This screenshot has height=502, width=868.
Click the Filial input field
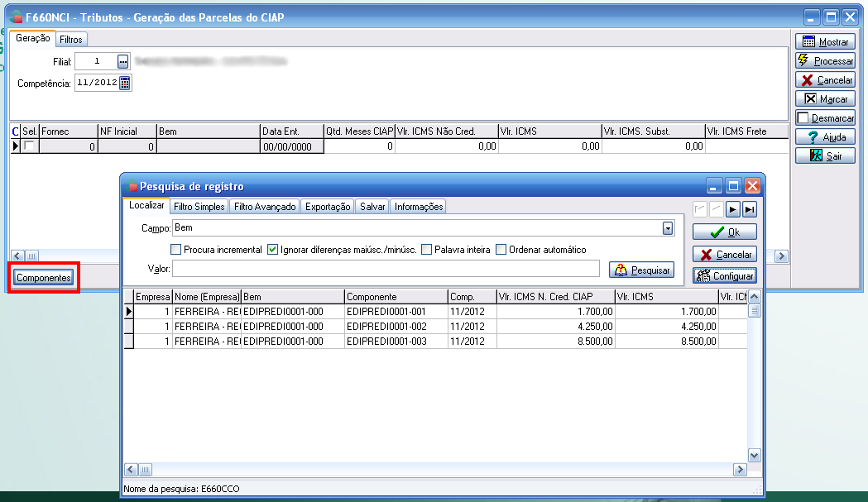tap(96, 61)
